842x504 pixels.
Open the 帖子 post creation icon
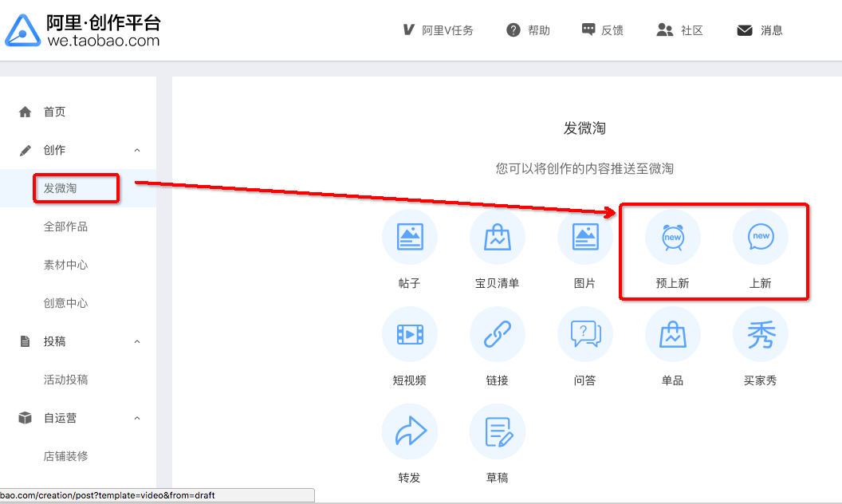point(410,237)
